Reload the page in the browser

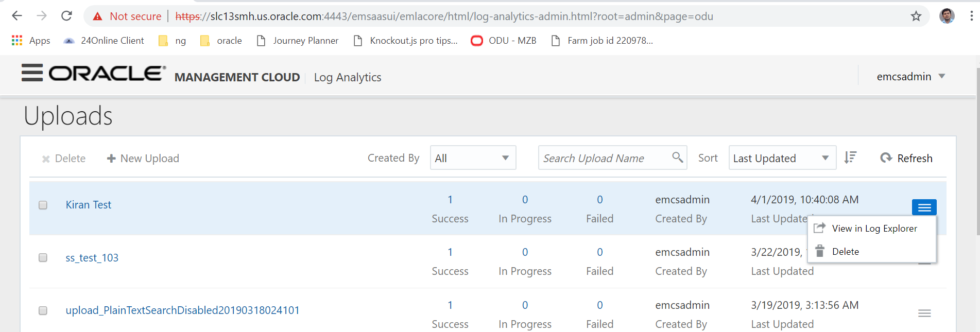[x=66, y=16]
